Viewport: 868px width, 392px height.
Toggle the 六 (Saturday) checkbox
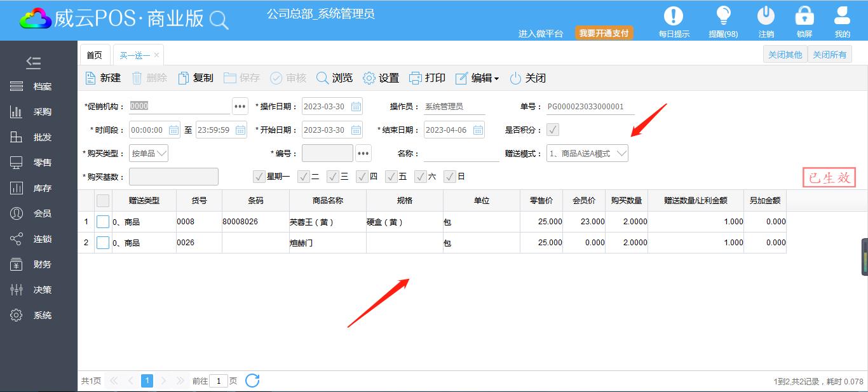pos(421,177)
